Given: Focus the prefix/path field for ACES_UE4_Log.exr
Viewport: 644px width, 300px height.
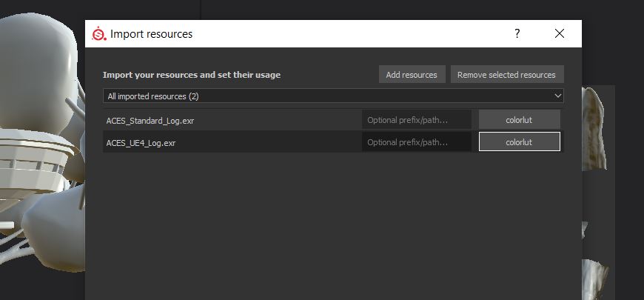Looking at the screenshot, I should tap(417, 143).
